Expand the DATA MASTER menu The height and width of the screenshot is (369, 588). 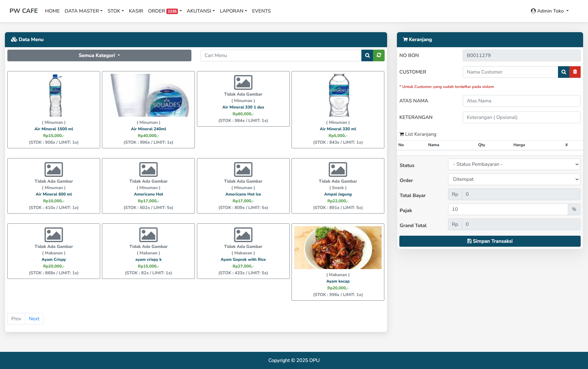tap(83, 11)
